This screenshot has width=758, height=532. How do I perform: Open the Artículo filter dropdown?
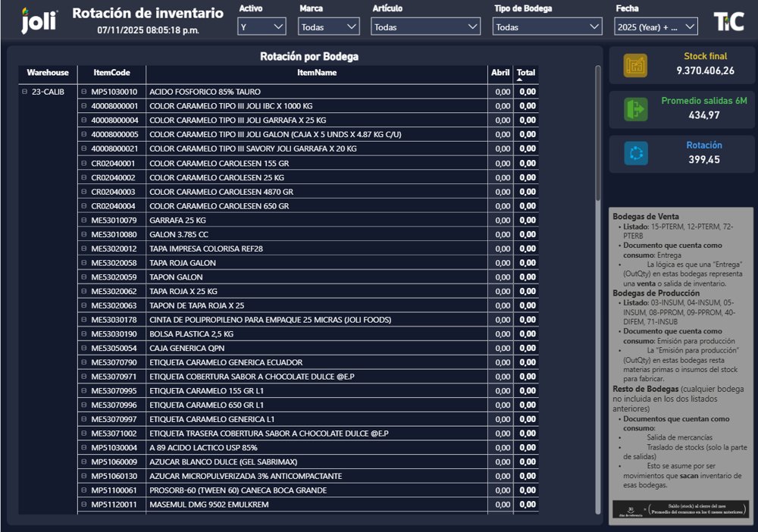pos(425,27)
